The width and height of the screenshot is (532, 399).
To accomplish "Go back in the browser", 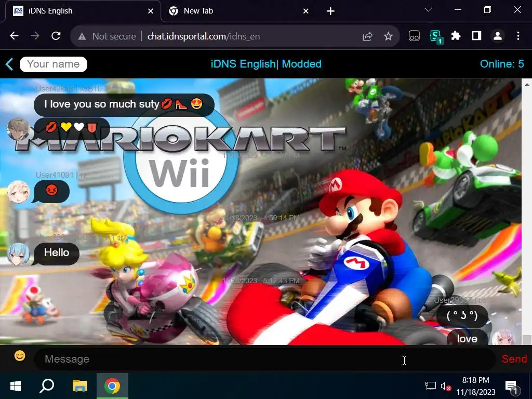I will point(14,36).
